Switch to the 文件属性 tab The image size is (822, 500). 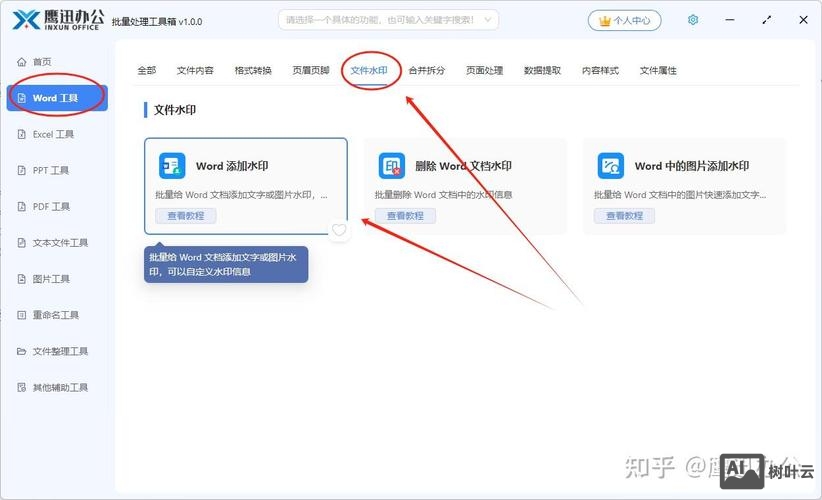click(658, 70)
